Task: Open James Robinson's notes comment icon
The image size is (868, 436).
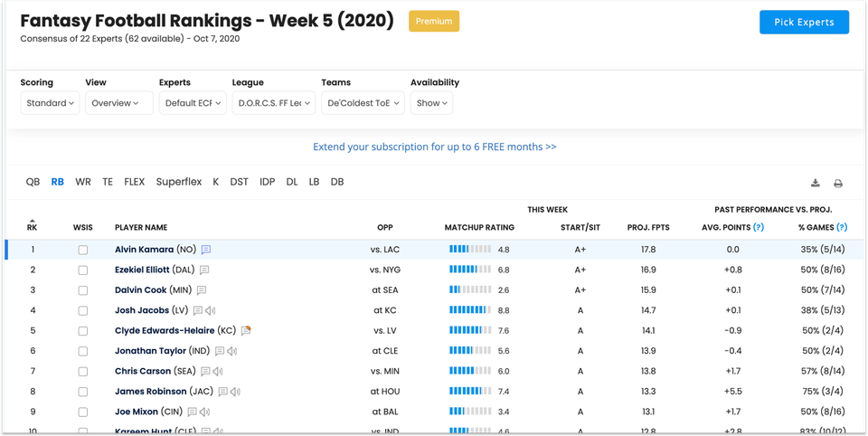Action: [223, 392]
